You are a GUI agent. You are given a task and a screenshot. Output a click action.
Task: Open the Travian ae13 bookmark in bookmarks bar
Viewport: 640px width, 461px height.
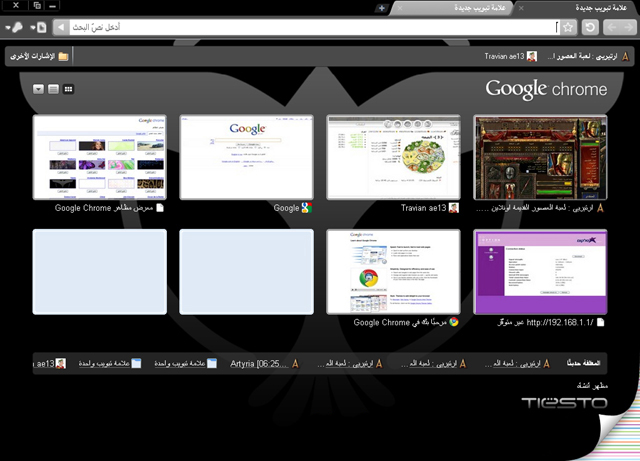[510, 56]
